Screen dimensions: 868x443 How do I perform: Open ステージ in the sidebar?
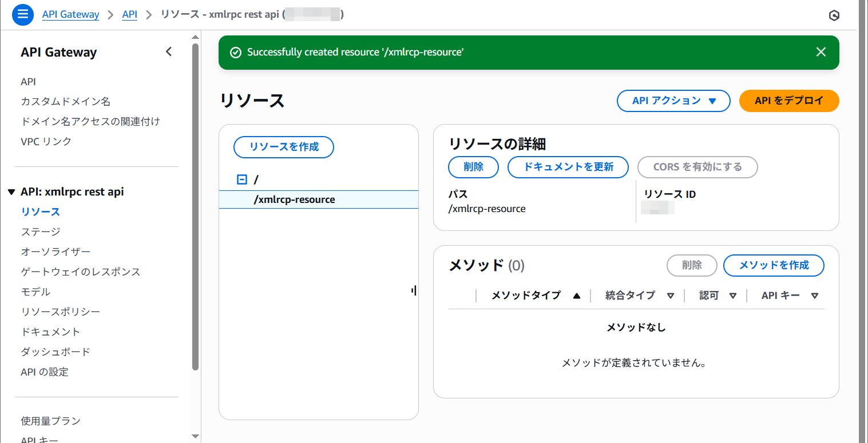[x=41, y=232]
